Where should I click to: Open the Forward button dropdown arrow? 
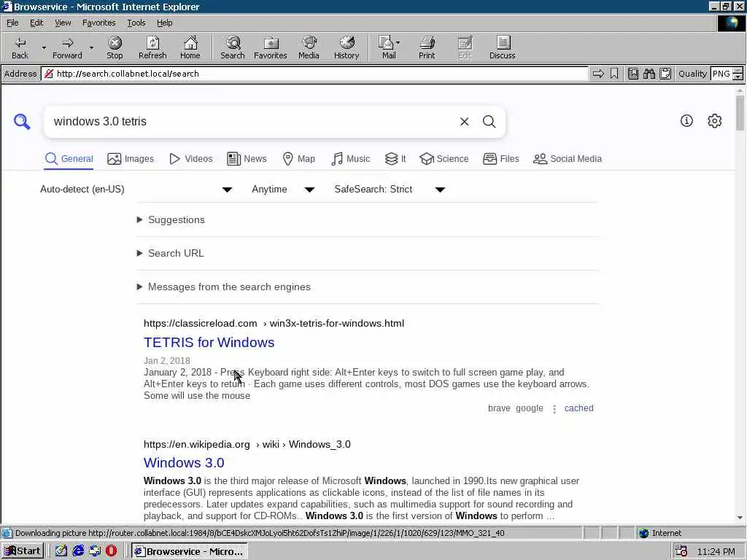click(91, 48)
